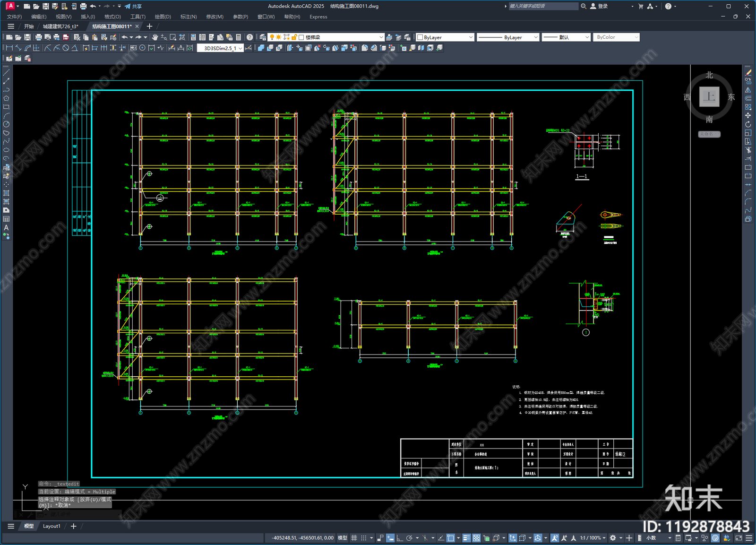Click the Pan hand tool icon

click(x=155, y=37)
